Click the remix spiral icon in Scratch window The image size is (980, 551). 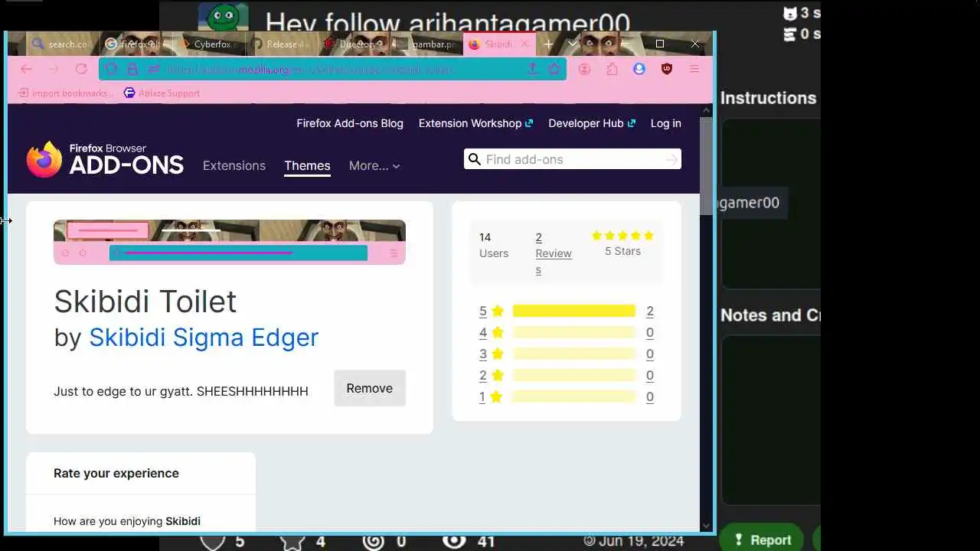(x=373, y=541)
